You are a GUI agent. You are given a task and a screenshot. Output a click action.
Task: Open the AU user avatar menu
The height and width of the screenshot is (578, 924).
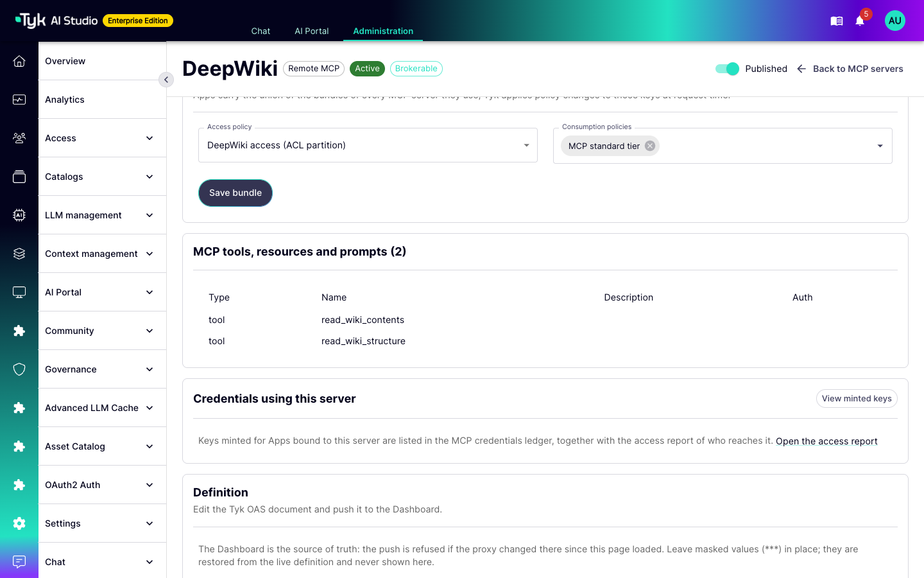point(895,21)
